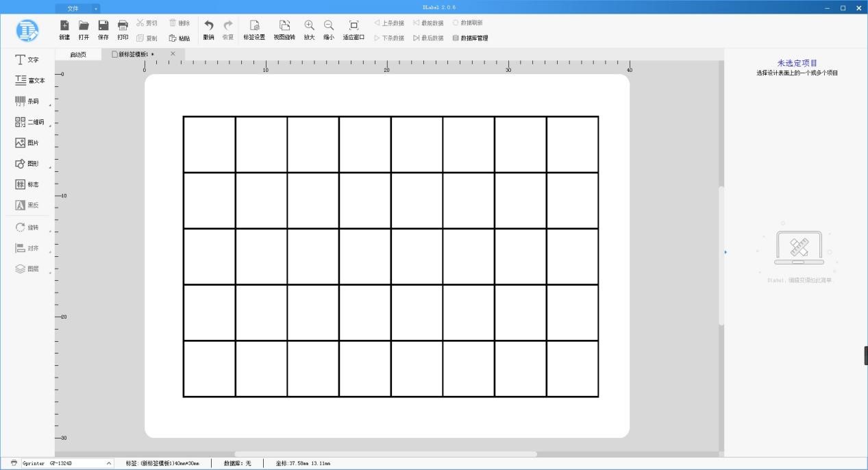Select the 标志 logo tool
Screen dimensions: 868x470
[27, 184]
